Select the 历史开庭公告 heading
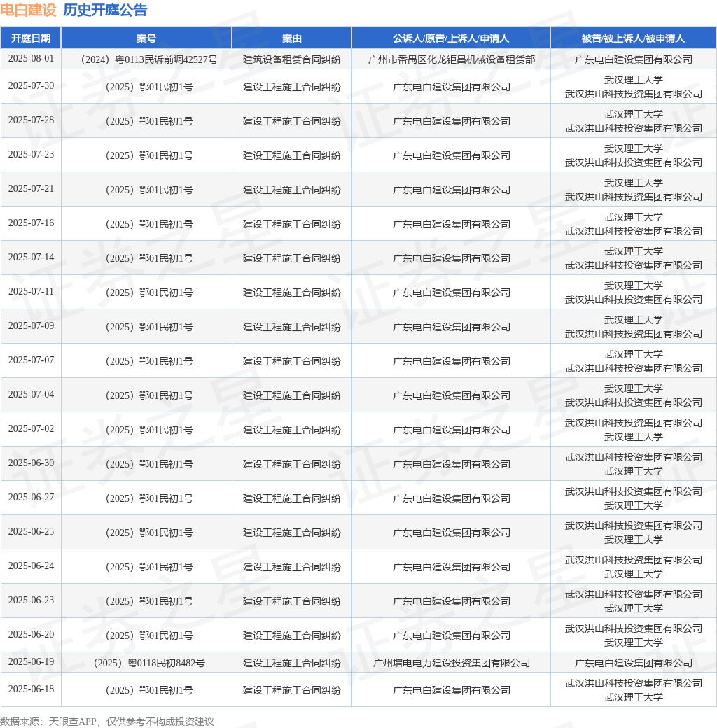This screenshot has height=728, width=717. pos(105,10)
